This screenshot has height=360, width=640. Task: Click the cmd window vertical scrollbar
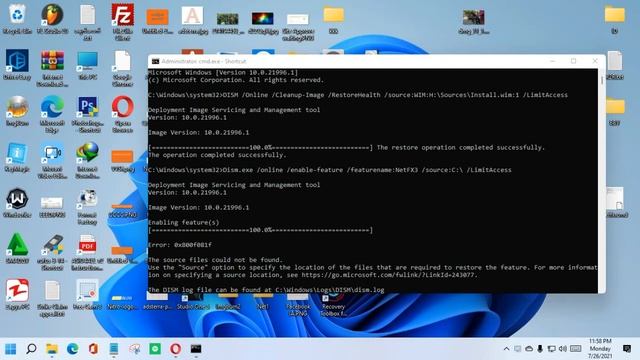(x=602, y=180)
